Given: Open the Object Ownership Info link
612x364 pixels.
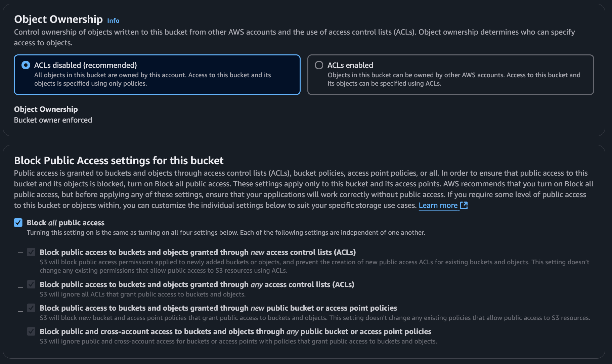Looking at the screenshot, I should coord(113,20).
